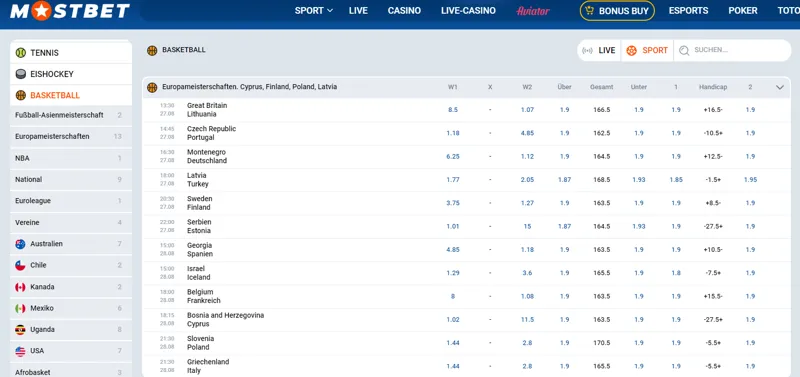Click the basketball icon beside page heading
This screenshot has height=377, width=800.
(x=152, y=50)
